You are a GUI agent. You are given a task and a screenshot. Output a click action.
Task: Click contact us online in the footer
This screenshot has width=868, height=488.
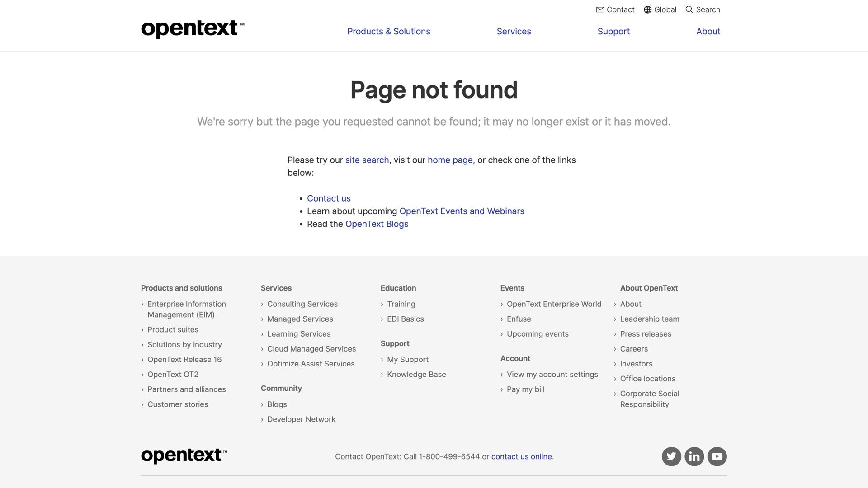tap(521, 456)
